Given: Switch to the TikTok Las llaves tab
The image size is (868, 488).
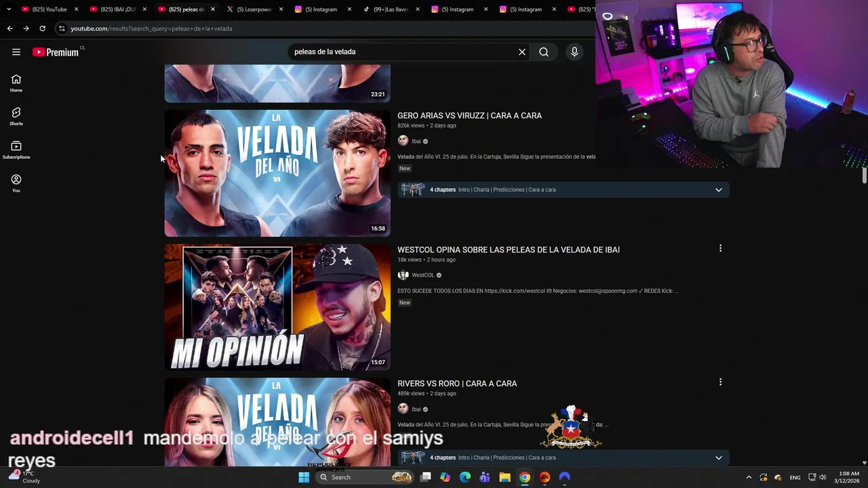Looking at the screenshot, I should pyautogui.click(x=390, y=9).
